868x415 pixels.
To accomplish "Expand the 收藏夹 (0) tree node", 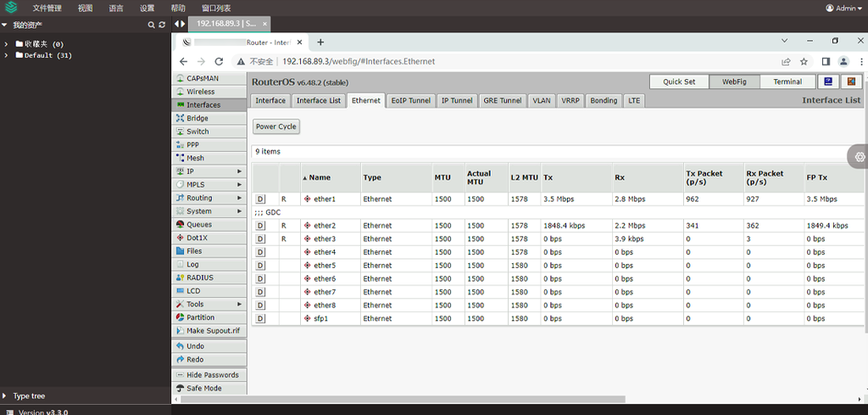I will tap(6, 44).
